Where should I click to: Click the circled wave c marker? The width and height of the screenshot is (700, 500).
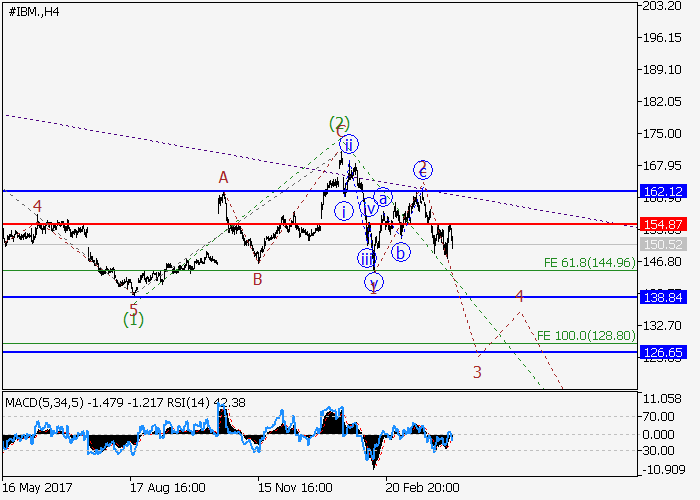coord(423,168)
